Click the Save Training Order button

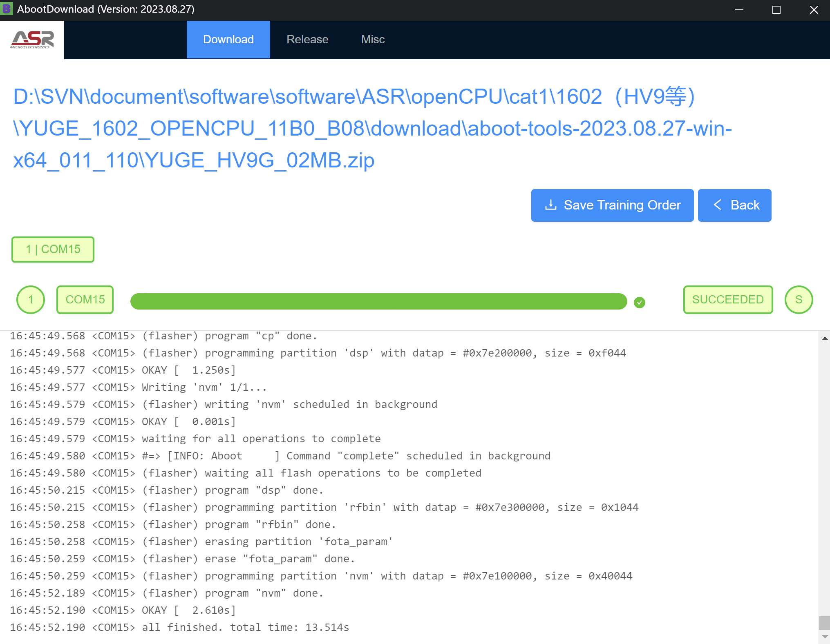(612, 205)
